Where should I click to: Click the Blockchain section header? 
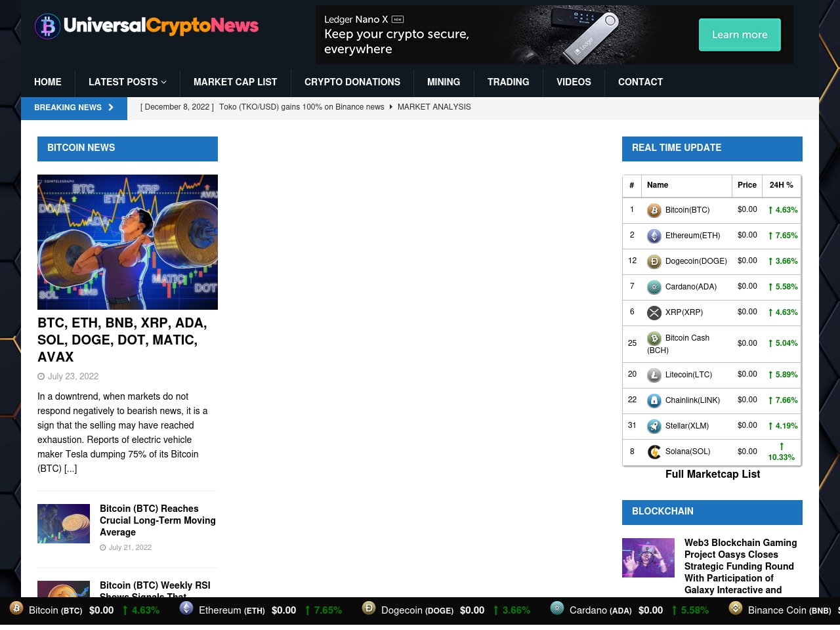pyautogui.click(x=712, y=512)
